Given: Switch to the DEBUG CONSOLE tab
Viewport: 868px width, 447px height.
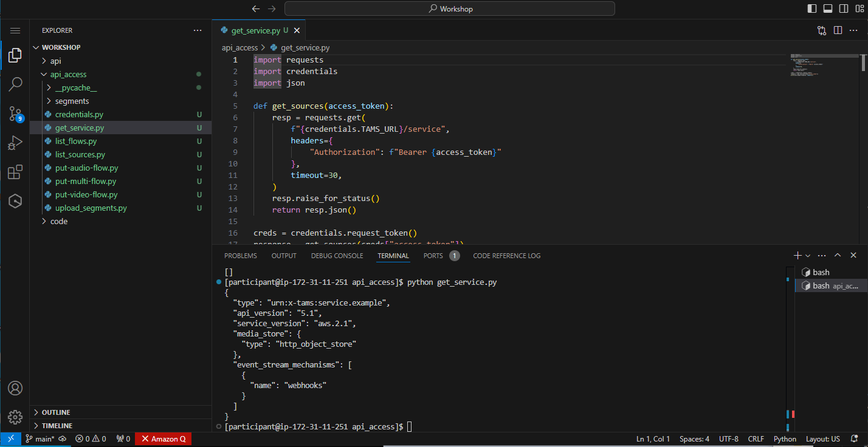Looking at the screenshot, I should (337, 256).
